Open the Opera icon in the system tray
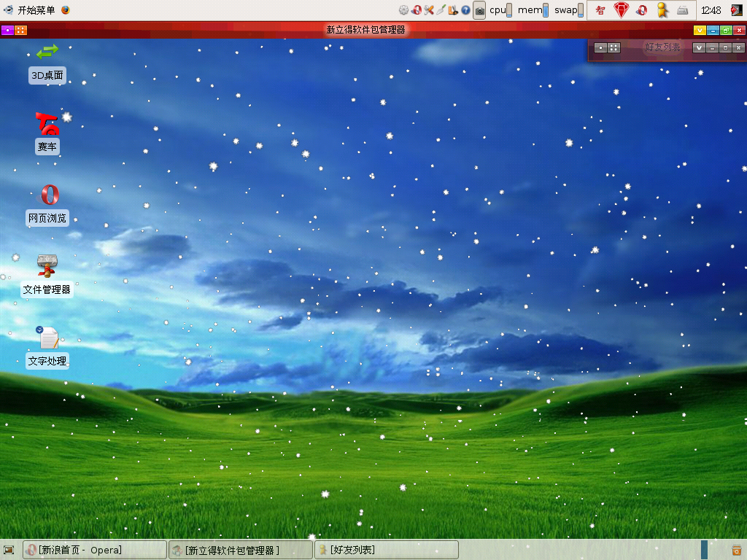 642,10
